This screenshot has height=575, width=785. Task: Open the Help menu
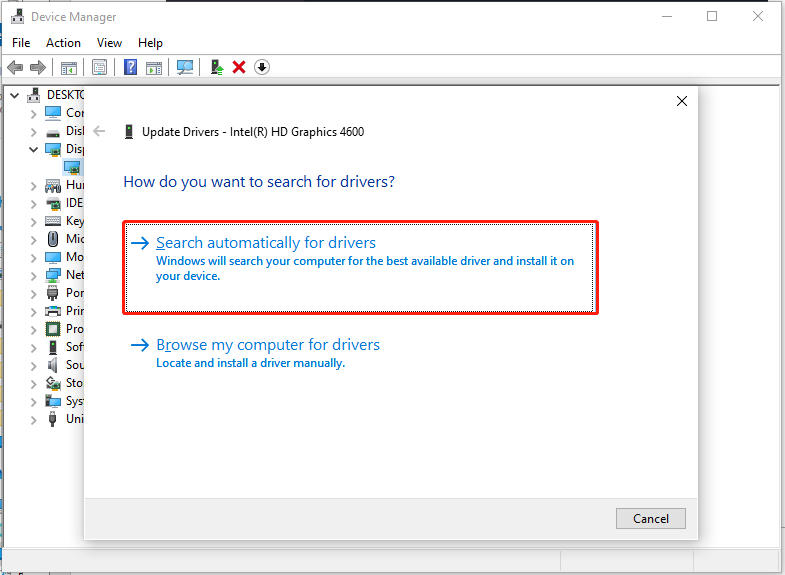pos(150,43)
